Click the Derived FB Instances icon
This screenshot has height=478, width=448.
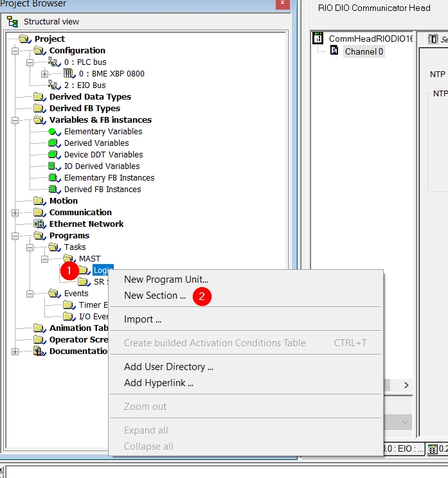pos(55,190)
